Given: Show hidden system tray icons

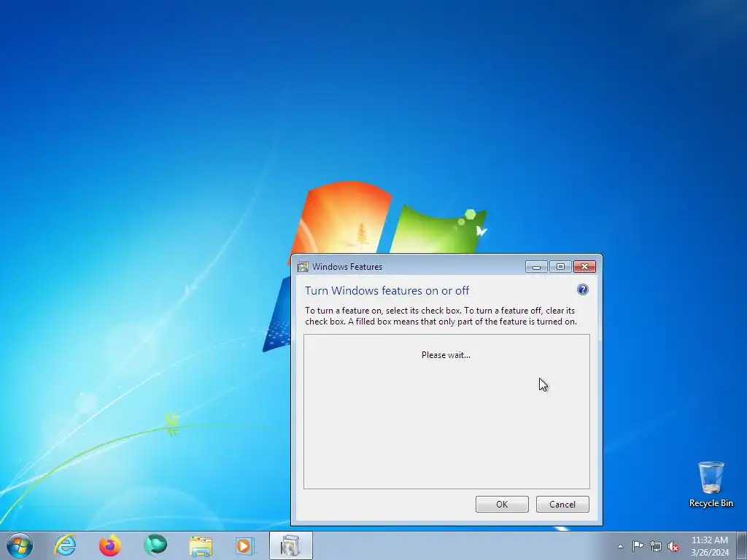Looking at the screenshot, I should 620,546.
